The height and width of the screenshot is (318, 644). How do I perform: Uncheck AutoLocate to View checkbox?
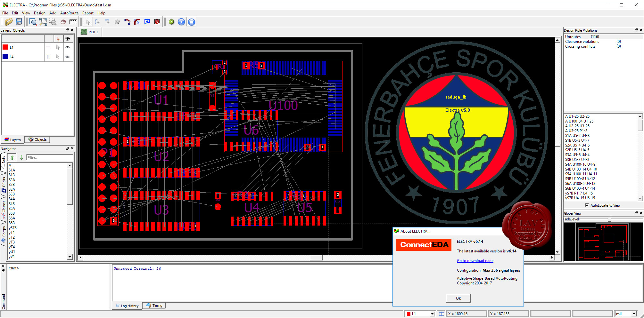tap(587, 205)
